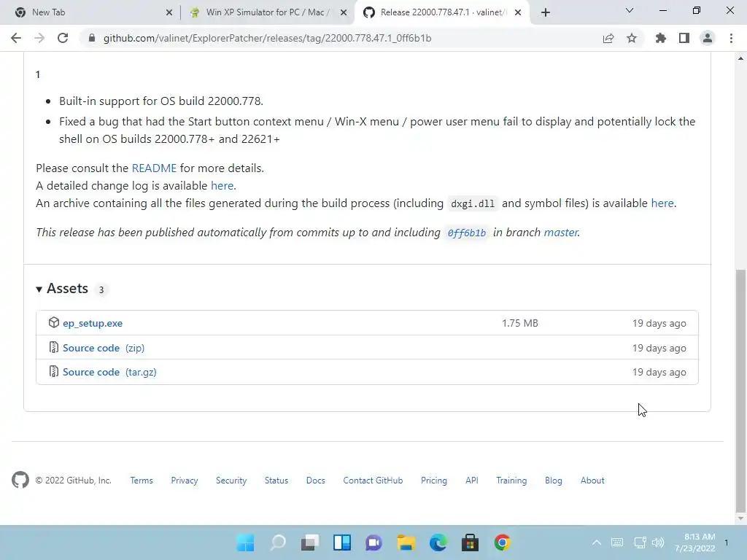Download ep_setup.exe
This screenshot has height=560, width=747.
click(93, 323)
